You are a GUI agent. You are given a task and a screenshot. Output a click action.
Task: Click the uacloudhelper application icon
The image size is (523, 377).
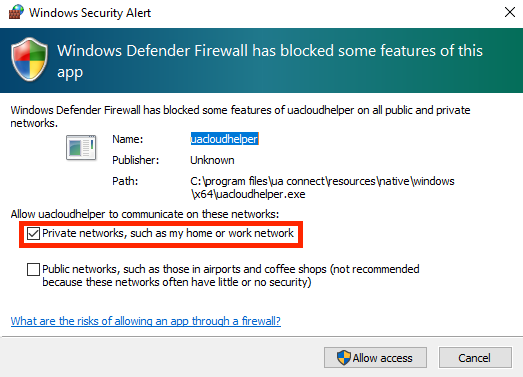tap(81, 147)
